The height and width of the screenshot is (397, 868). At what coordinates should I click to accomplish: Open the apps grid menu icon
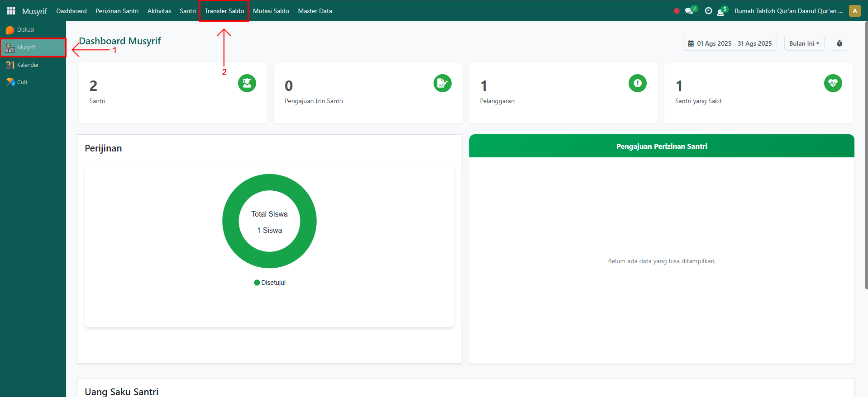click(11, 11)
